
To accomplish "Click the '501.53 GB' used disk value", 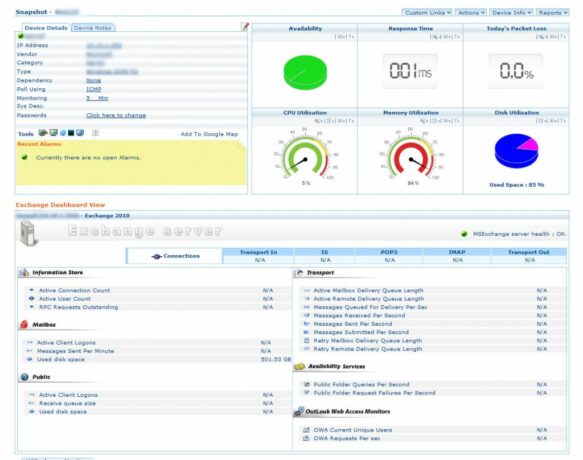I will coord(276,359).
